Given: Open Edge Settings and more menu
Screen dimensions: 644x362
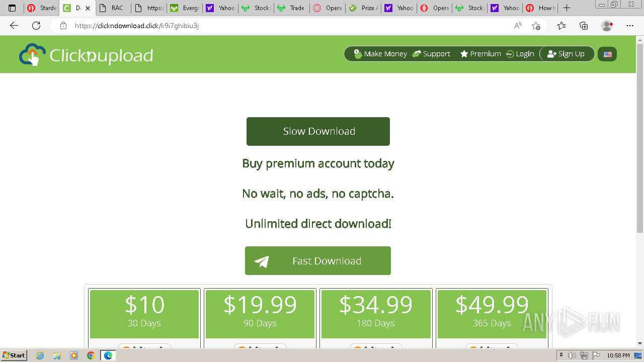Looking at the screenshot, I should pyautogui.click(x=630, y=26).
